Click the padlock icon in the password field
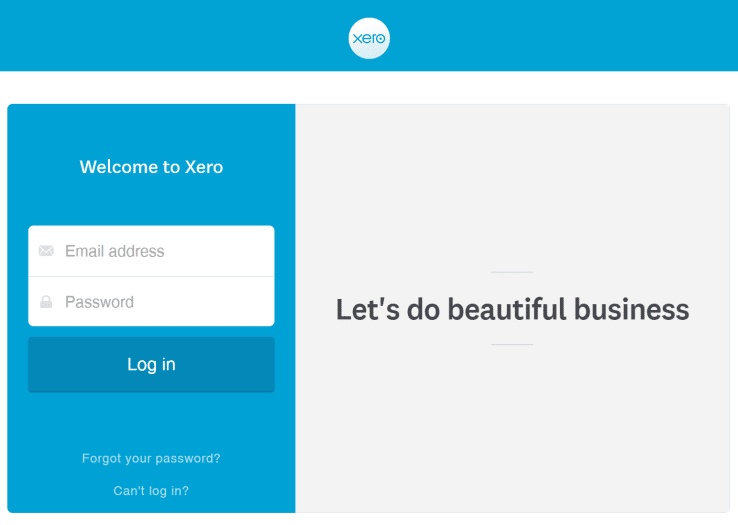738x525 pixels. pyautogui.click(x=46, y=302)
